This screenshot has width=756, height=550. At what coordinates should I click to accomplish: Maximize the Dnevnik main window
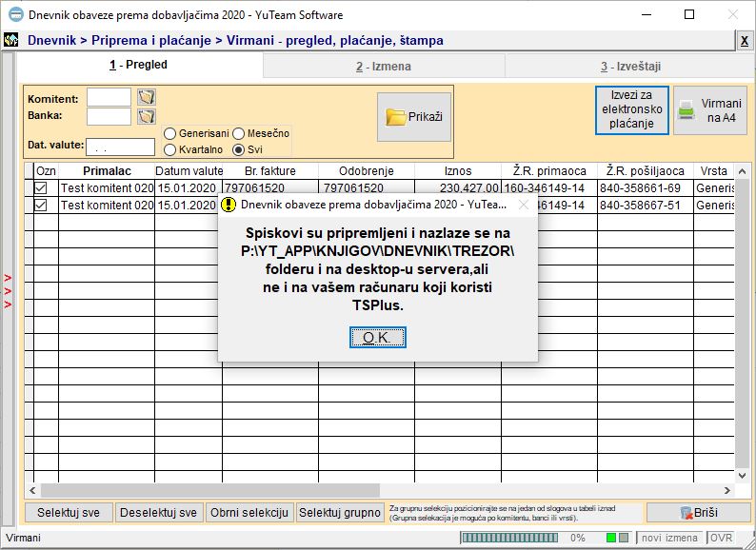pos(689,14)
